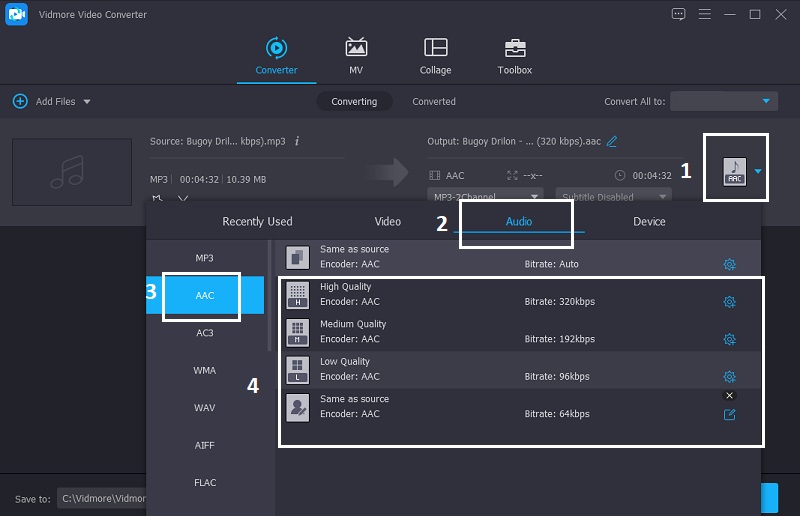Select the Device format tab
This screenshot has height=516, width=800.
click(649, 221)
